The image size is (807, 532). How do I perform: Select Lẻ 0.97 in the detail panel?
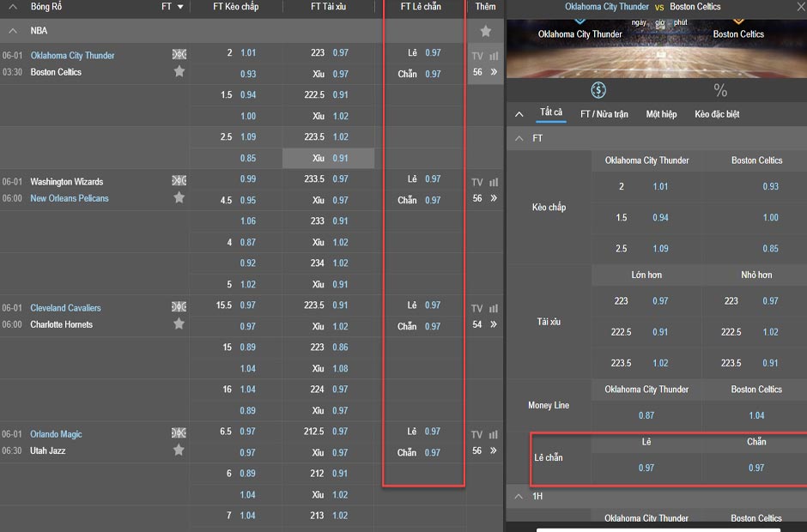point(646,468)
